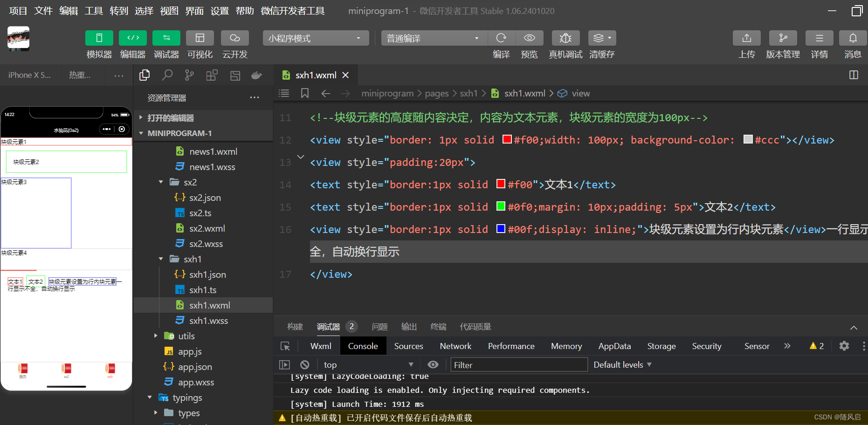The width and height of the screenshot is (868, 425).
Task: Show more devtools tabs chevron
Action: pos(787,346)
